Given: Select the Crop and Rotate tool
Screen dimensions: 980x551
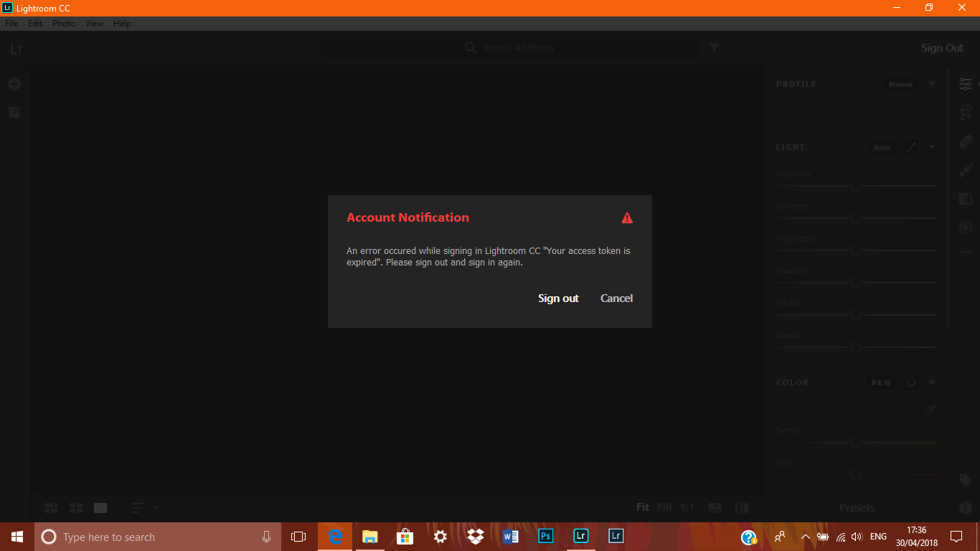Looking at the screenshot, I should coord(966,113).
